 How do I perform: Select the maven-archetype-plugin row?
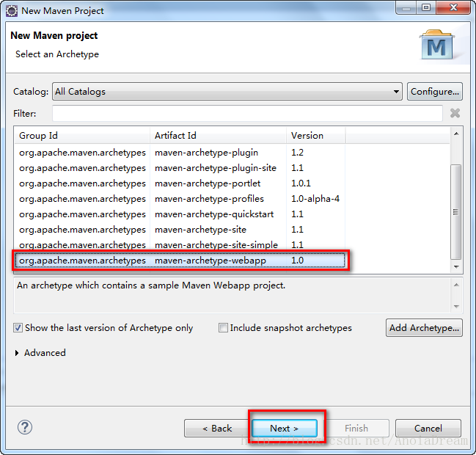(x=180, y=153)
